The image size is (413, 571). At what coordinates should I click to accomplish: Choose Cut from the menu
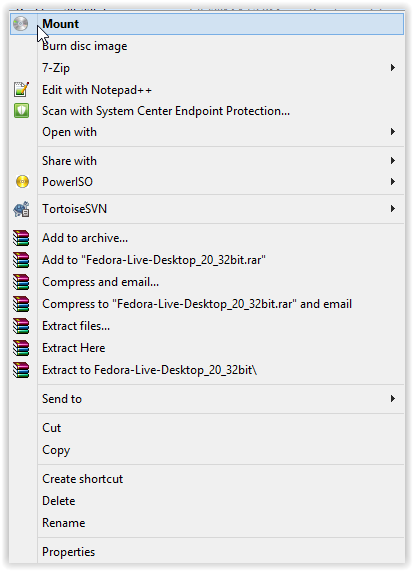pos(207,428)
